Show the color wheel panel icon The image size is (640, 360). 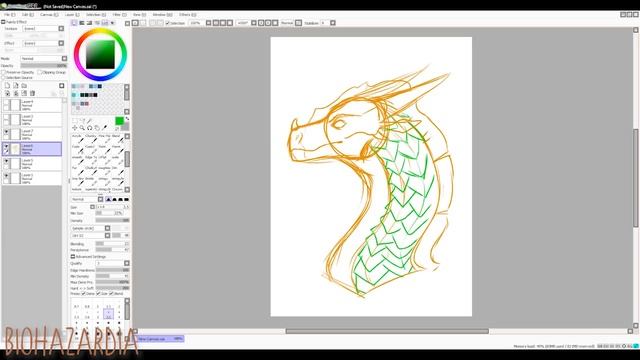[x=74, y=23]
